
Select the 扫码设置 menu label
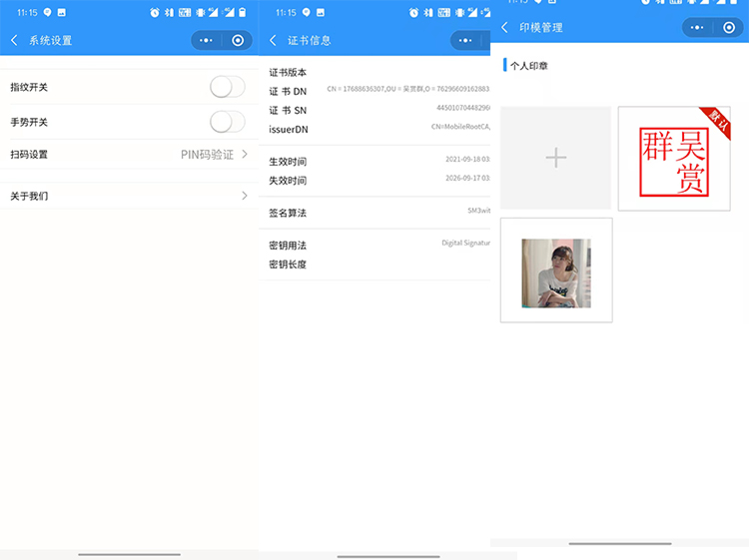(x=29, y=155)
